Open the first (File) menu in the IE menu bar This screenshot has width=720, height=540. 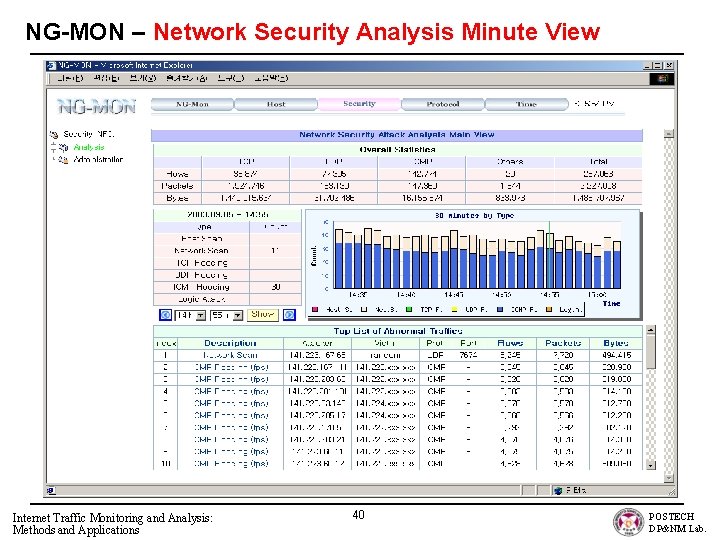70,79
